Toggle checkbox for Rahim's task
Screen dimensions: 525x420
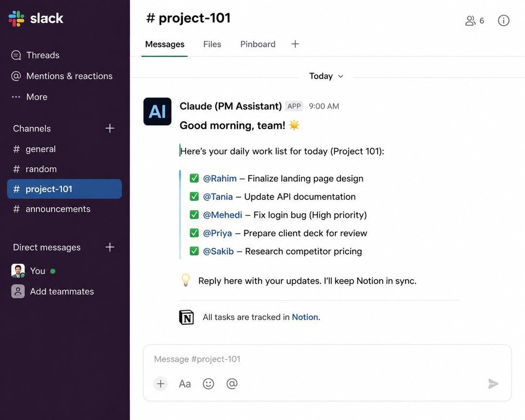click(194, 178)
